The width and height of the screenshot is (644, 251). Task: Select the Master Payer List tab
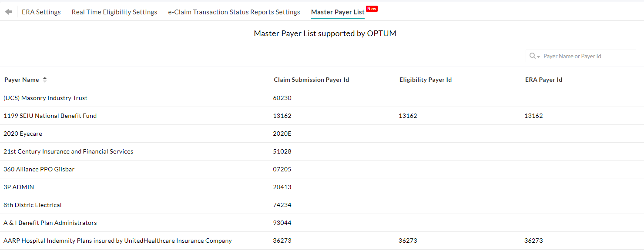[x=338, y=12]
